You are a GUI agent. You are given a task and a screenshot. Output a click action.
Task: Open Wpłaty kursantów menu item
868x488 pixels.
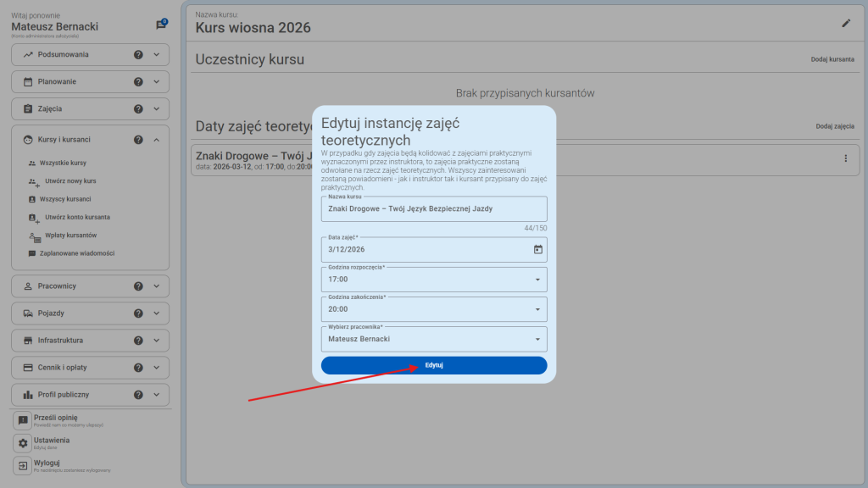pos(70,235)
